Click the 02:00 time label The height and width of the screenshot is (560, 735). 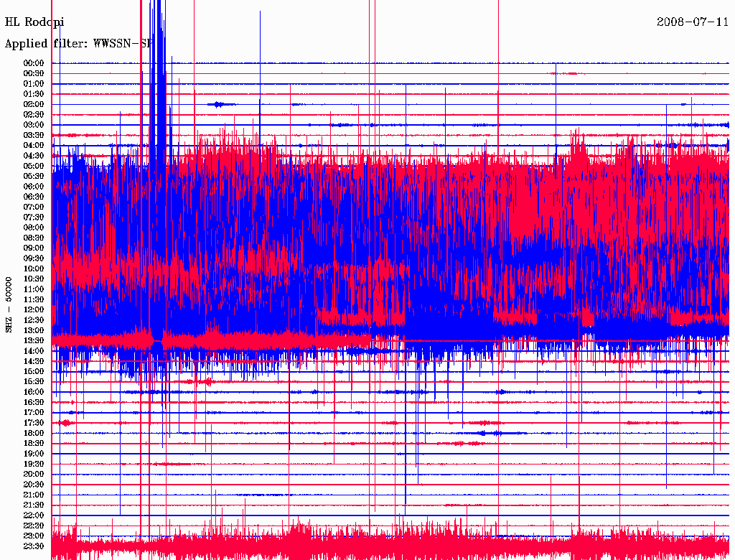pyautogui.click(x=34, y=104)
